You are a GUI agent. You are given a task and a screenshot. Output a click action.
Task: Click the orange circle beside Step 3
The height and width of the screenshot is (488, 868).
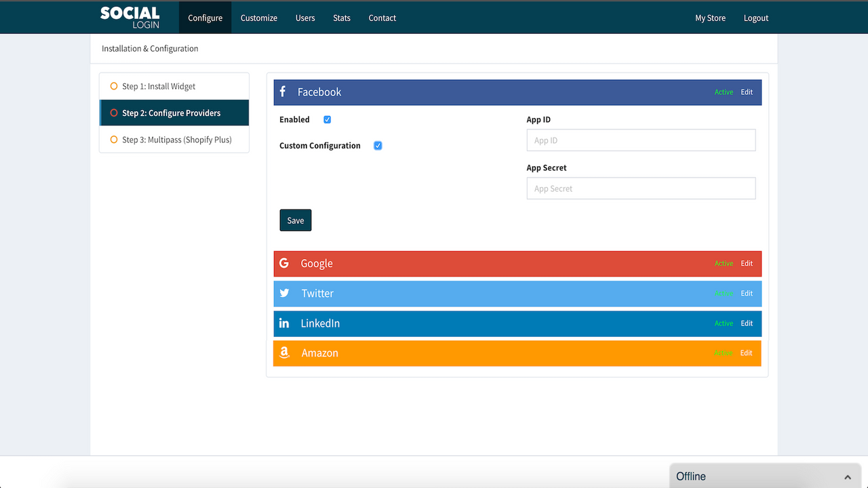113,139
